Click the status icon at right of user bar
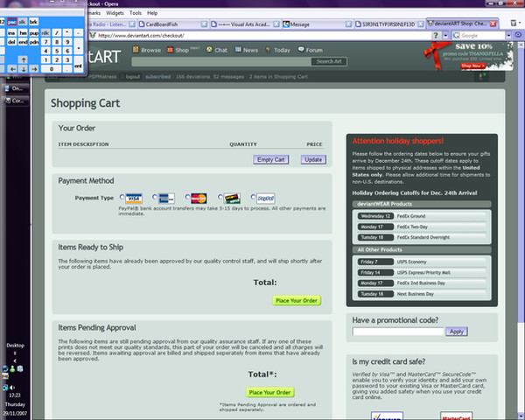 [x=482, y=76]
